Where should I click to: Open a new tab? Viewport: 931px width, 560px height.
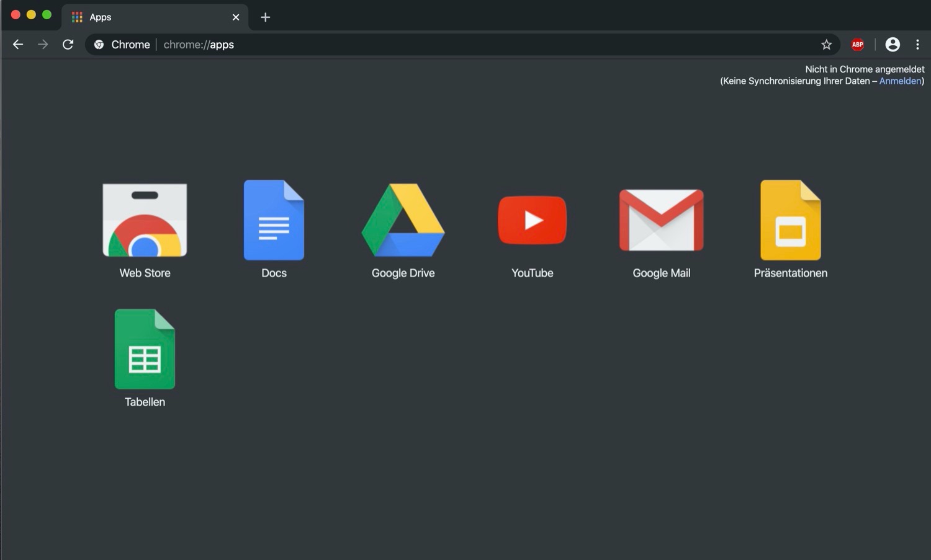tap(266, 17)
